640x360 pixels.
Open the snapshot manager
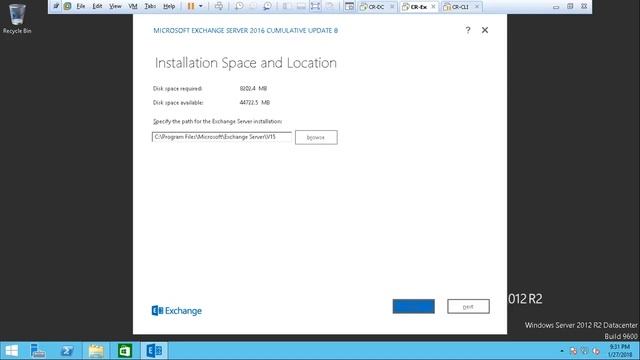[267, 6]
